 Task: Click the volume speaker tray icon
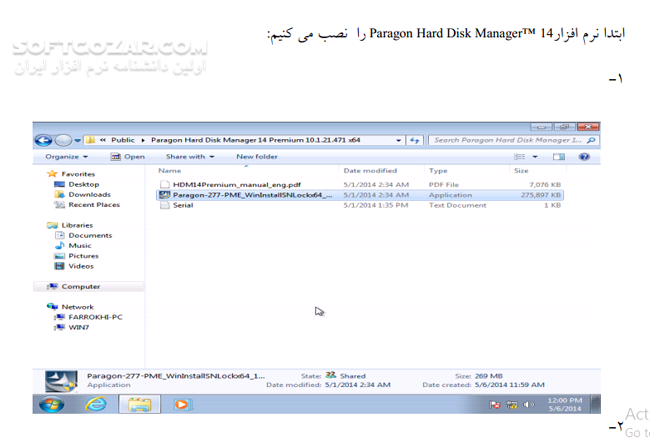coord(528,404)
